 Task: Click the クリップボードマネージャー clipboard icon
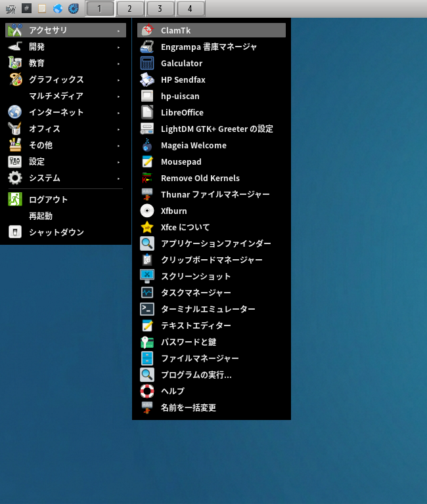point(147,260)
